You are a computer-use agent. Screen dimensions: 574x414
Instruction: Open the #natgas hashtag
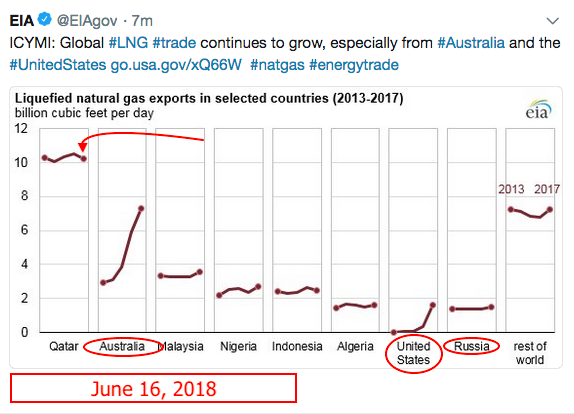277,65
